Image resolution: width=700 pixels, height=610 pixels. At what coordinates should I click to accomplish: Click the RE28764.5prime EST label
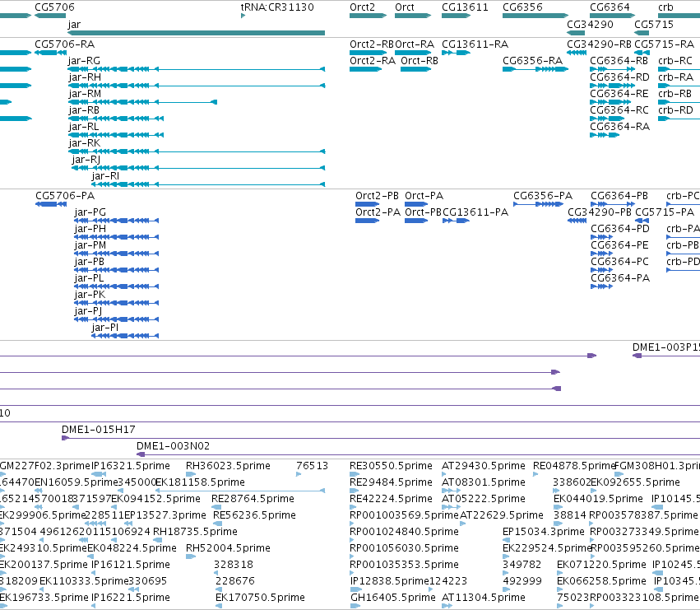253,499
